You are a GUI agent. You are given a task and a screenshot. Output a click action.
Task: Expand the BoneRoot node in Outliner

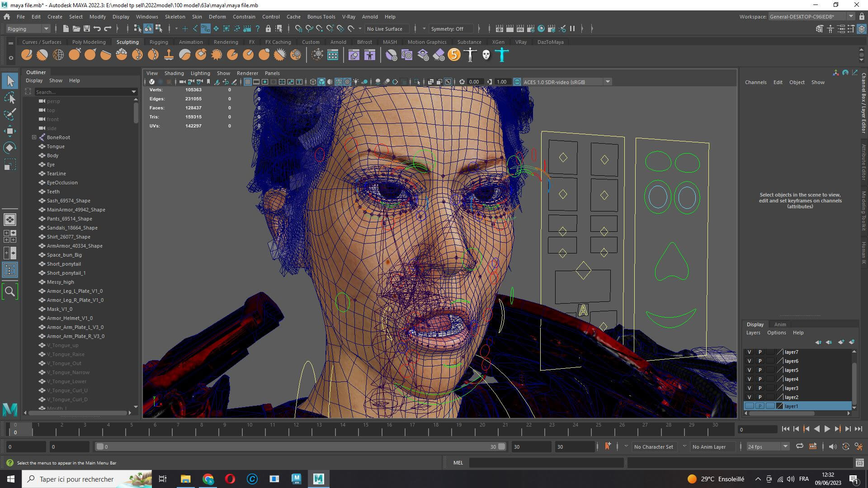click(x=34, y=137)
